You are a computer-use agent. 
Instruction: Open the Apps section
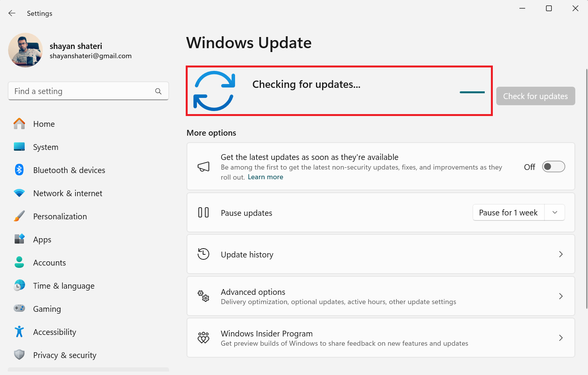89,239
